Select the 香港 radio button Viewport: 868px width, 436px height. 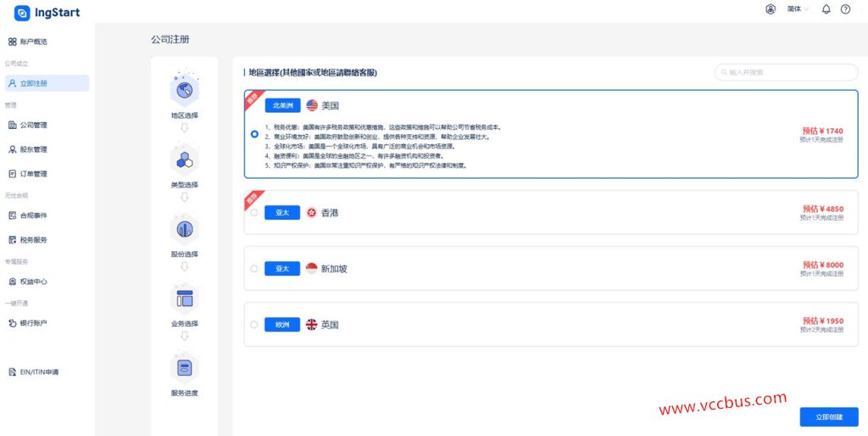tap(254, 212)
